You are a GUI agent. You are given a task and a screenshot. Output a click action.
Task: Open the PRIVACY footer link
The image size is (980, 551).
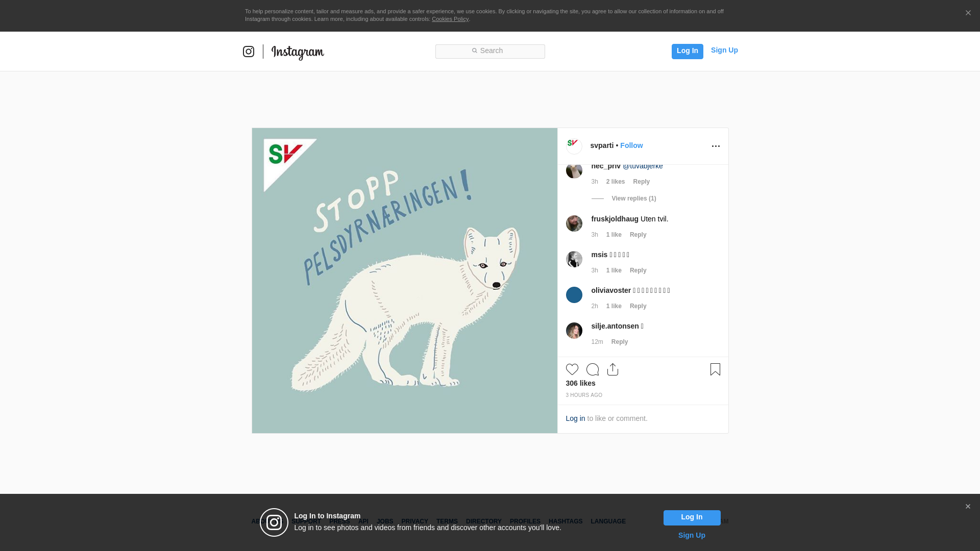pos(414,521)
